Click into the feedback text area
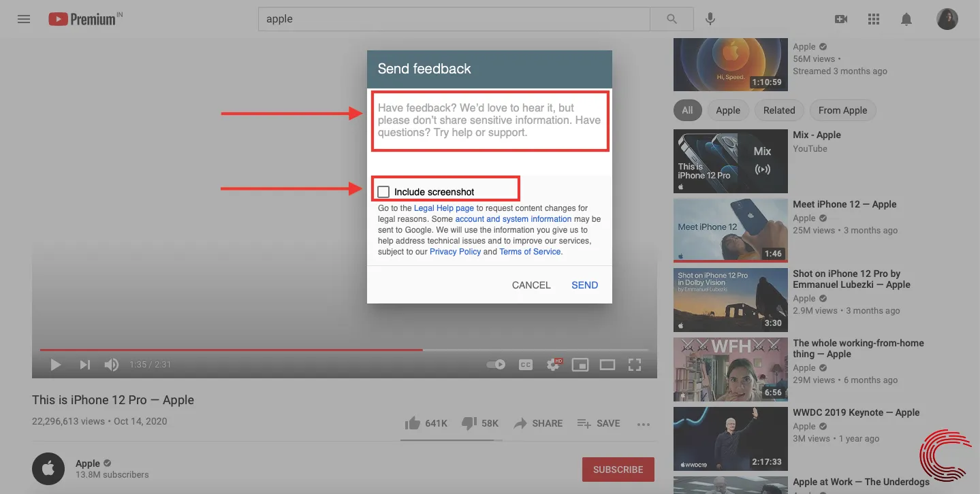 (490, 121)
